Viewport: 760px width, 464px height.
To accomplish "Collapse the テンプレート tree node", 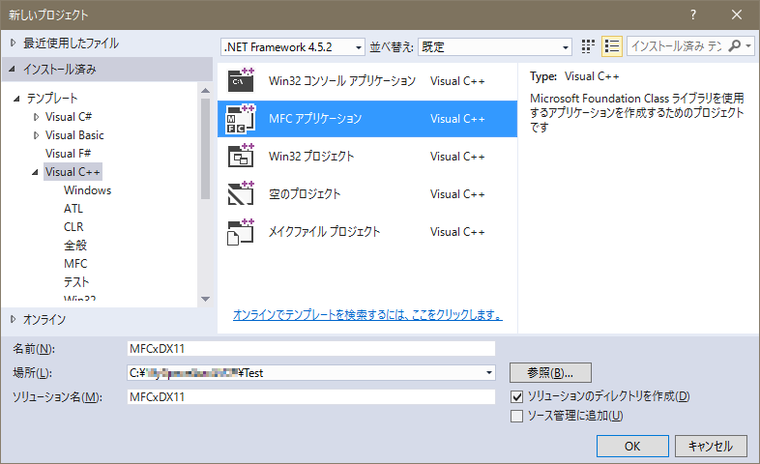I will click(16, 98).
